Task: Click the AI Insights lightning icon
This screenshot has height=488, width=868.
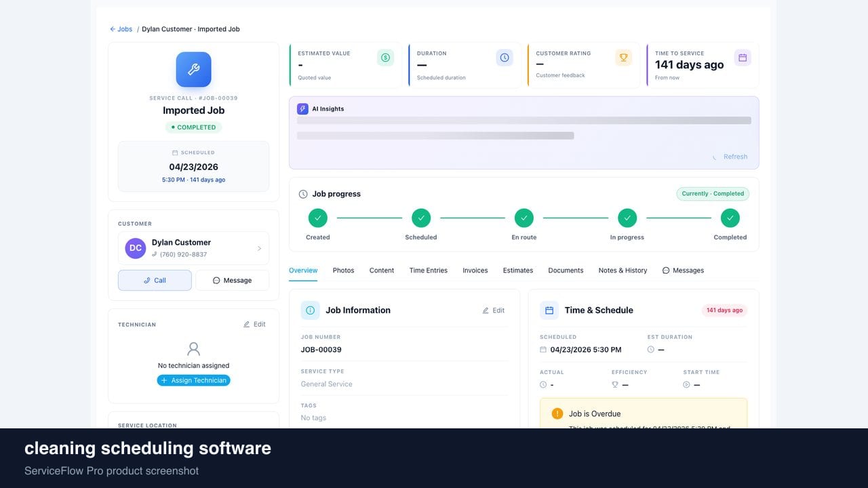Action: pyautogui.click(x=302, y=108)
